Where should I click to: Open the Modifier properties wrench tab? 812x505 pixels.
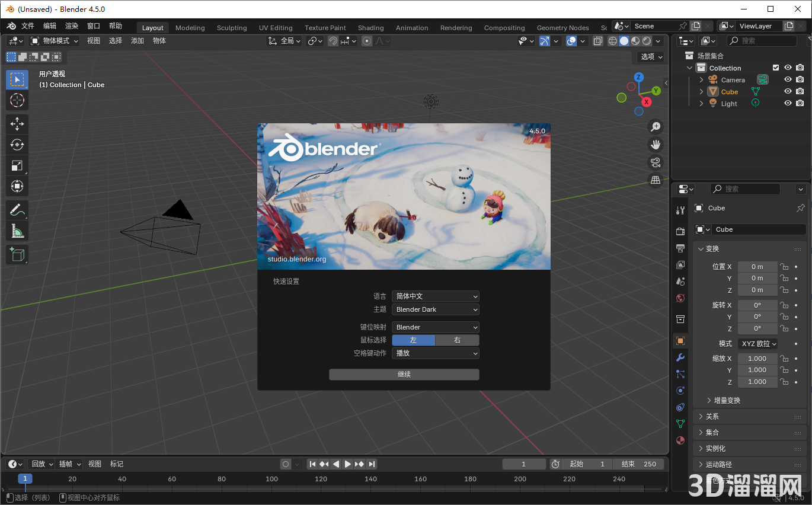pos(680,357)
